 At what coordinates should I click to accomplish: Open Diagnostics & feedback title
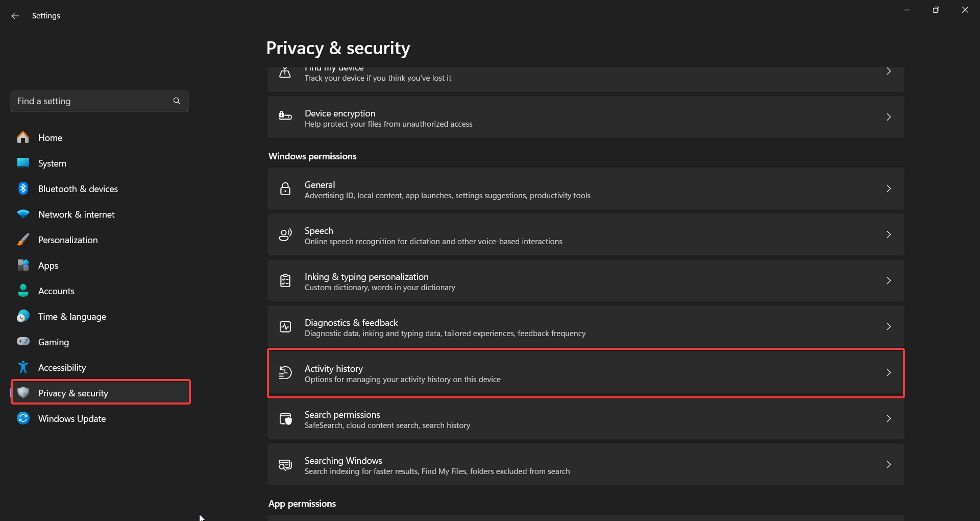pos(351,322)
